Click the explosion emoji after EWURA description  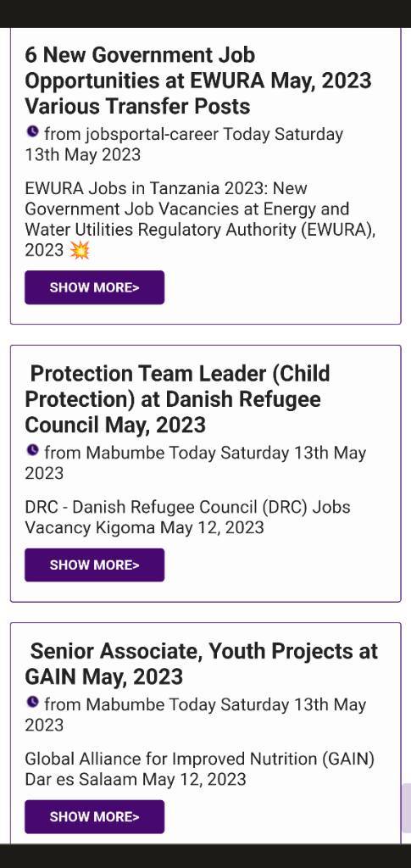click(x=80, y=251)
